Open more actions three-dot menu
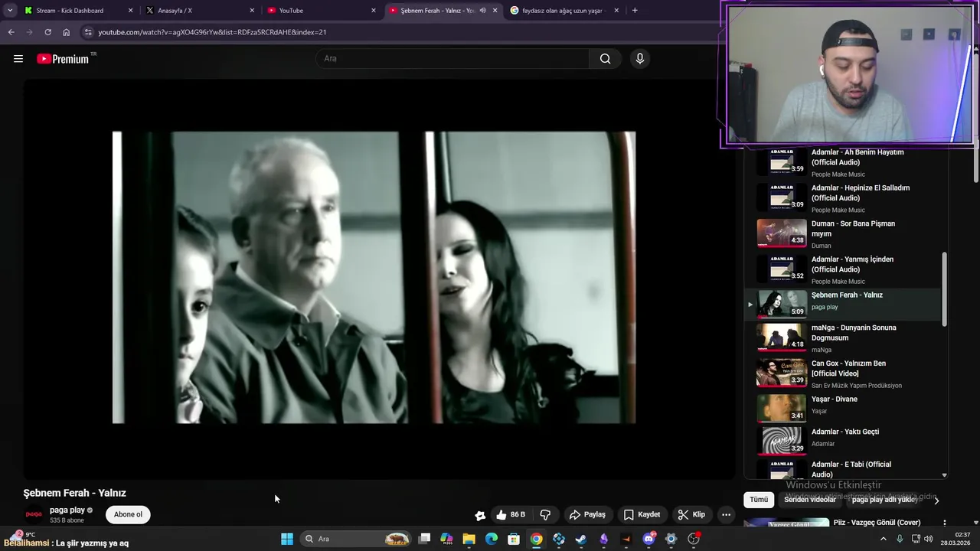Viewport: 980px width, 551px height. point(726,514)
